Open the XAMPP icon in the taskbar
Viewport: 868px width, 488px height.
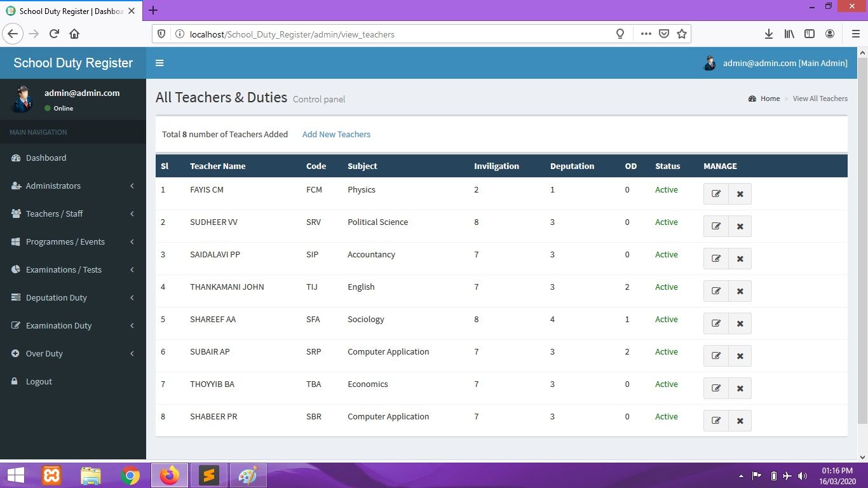(51, 475)
